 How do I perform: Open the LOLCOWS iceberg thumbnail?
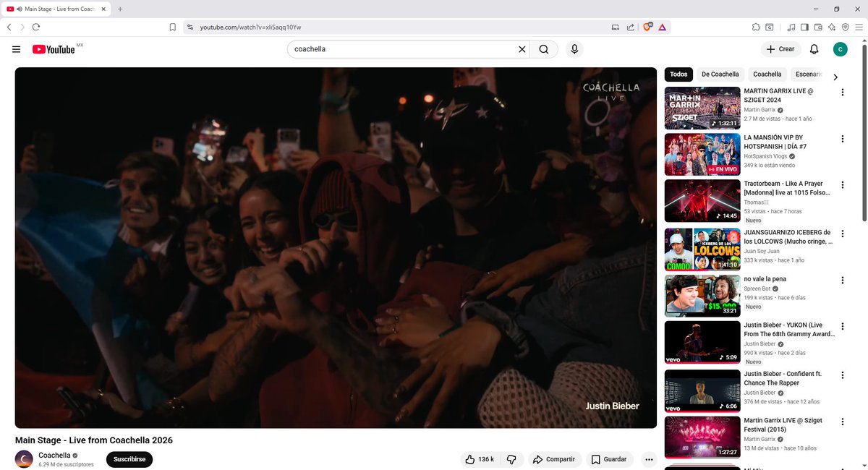coord(702,249)
